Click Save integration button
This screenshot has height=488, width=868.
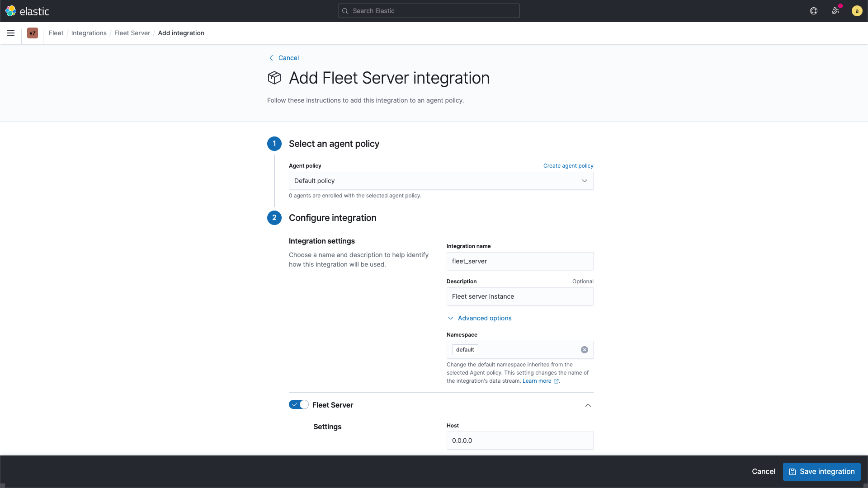coord(821,471)
